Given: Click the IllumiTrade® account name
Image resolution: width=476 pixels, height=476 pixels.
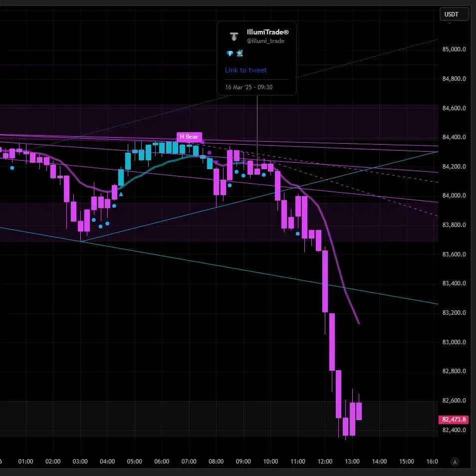Looking at the screenshot, I should 267,32.
